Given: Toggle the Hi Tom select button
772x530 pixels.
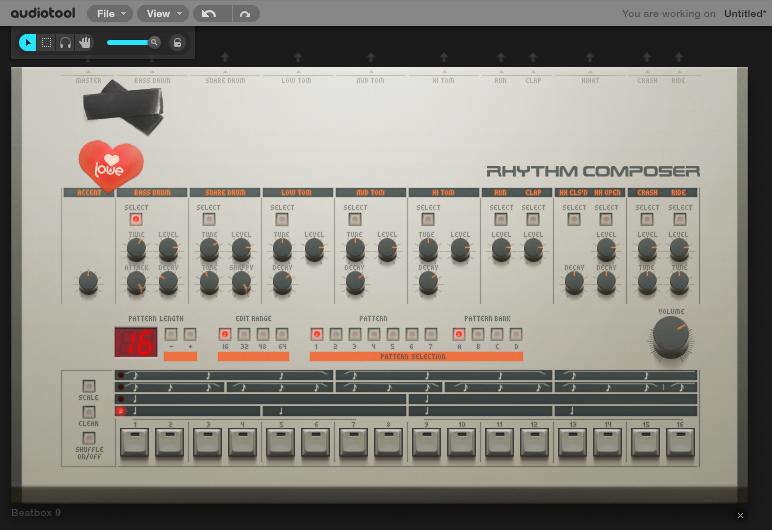Looking at the screenshot, I should 428,219.
